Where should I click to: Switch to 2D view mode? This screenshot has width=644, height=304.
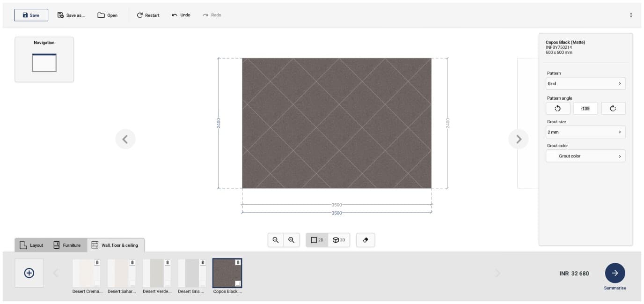pyautogui.click(x=317, y=240)
